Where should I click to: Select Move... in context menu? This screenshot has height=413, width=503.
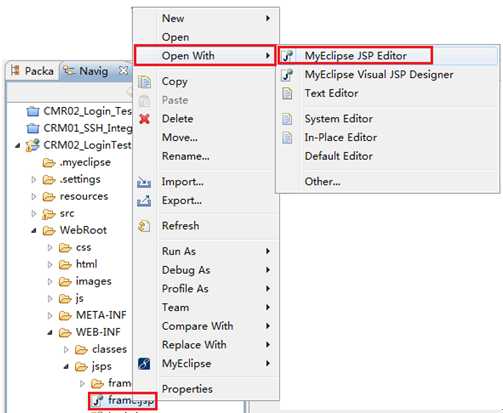click(206, 137)
